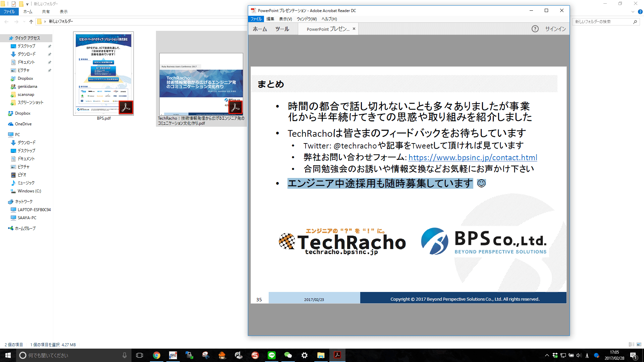Open the Windows Start menu

8,355
